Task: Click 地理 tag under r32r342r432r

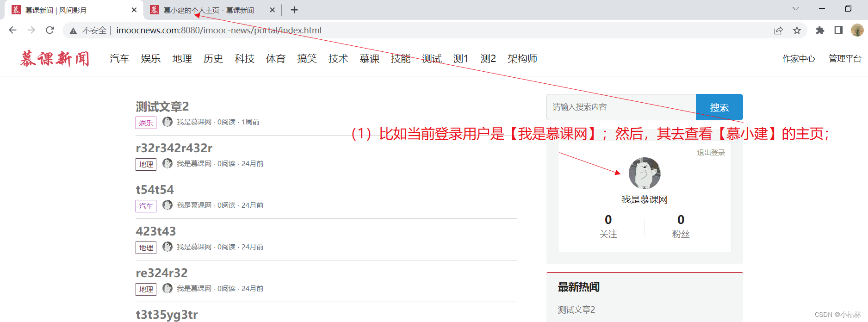Action: click(x=146, y=164)
